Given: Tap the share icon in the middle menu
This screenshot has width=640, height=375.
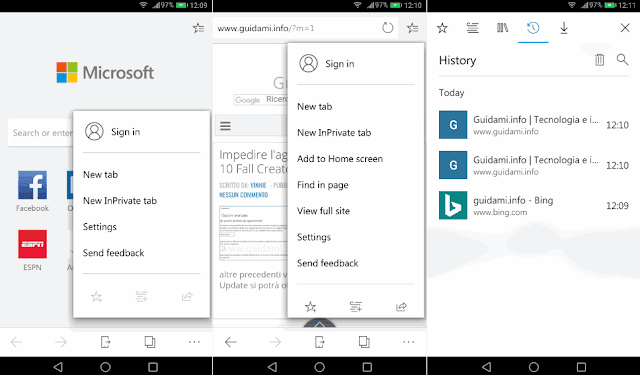Looking at the screenshot, I should [x=401, y=306].
